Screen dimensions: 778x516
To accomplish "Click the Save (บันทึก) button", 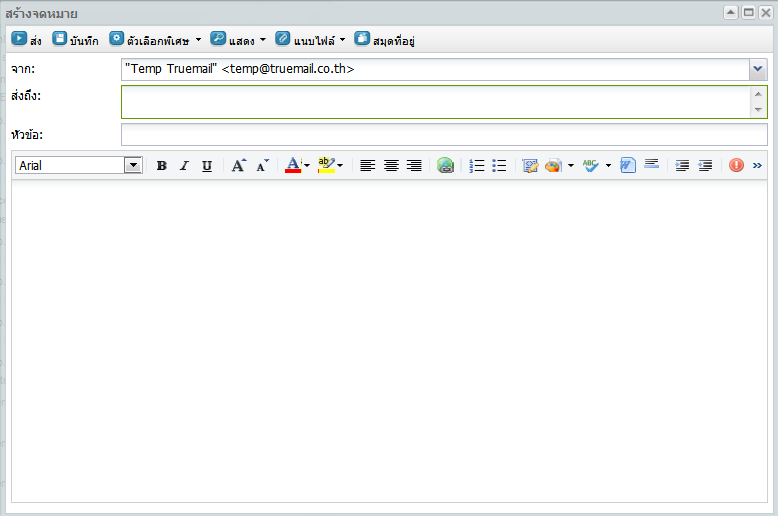I will pyautogui.click(x=75, y=40).
